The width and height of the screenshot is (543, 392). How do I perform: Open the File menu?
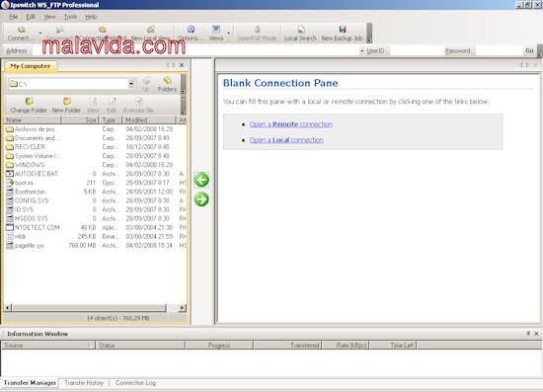14,17
